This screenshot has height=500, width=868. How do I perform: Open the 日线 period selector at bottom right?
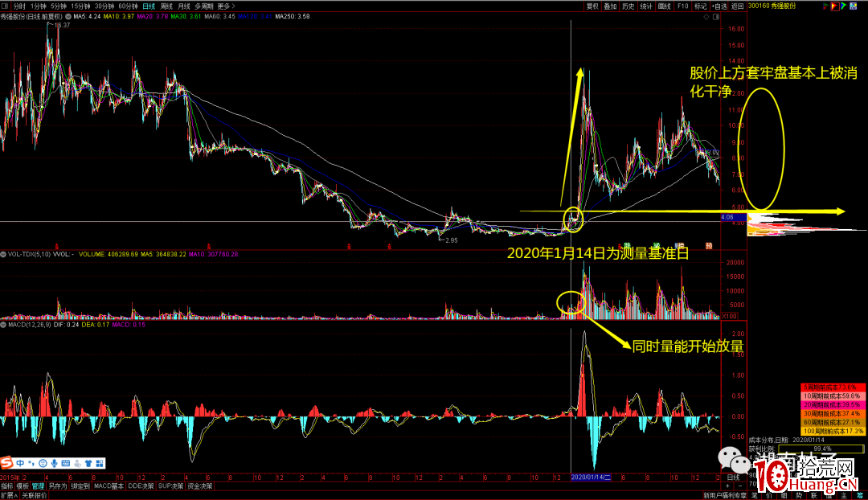pyautogui.click(x=733, y=477)
